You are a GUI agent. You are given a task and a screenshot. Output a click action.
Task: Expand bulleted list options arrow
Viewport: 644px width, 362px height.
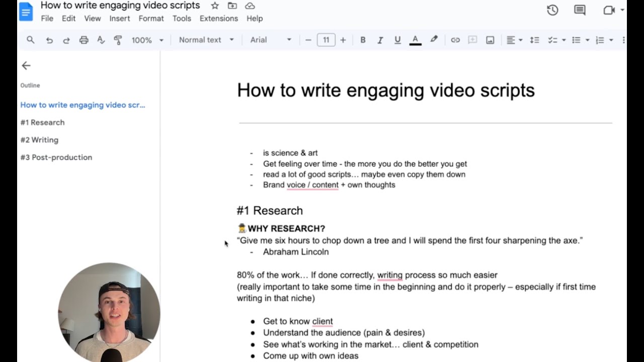tap(587, 40)
